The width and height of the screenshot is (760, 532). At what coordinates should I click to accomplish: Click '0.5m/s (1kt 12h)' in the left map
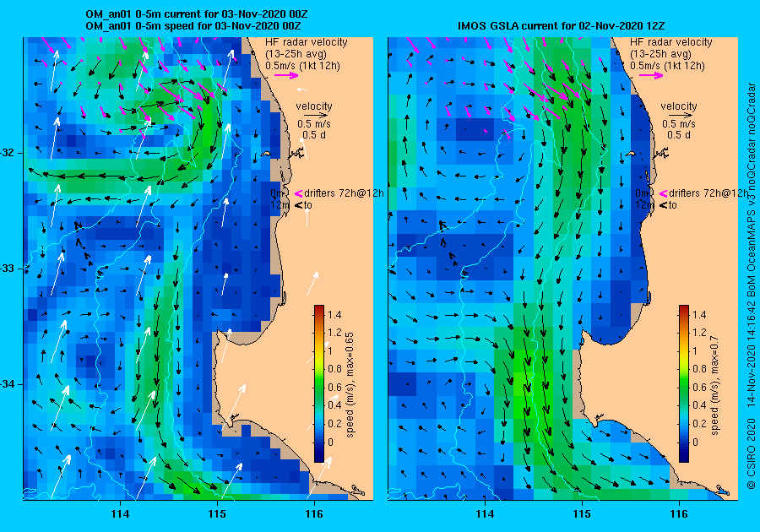302,65
